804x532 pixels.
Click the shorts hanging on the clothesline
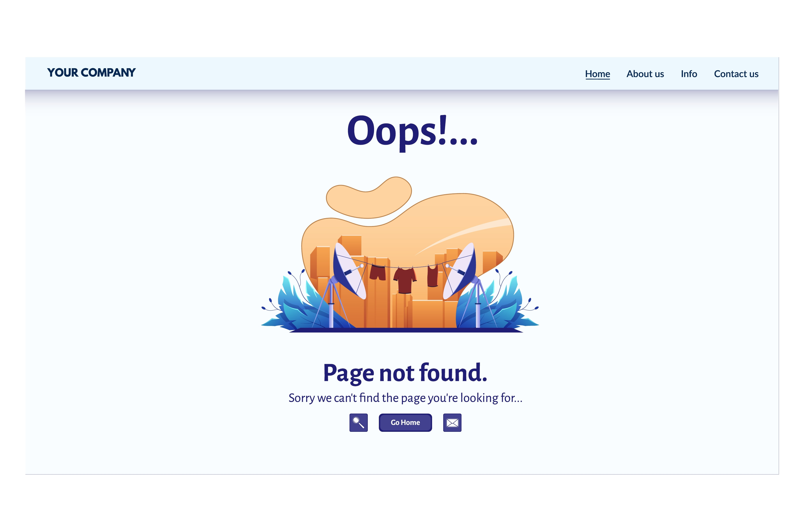pyautogui.click(x=378, y=272)
